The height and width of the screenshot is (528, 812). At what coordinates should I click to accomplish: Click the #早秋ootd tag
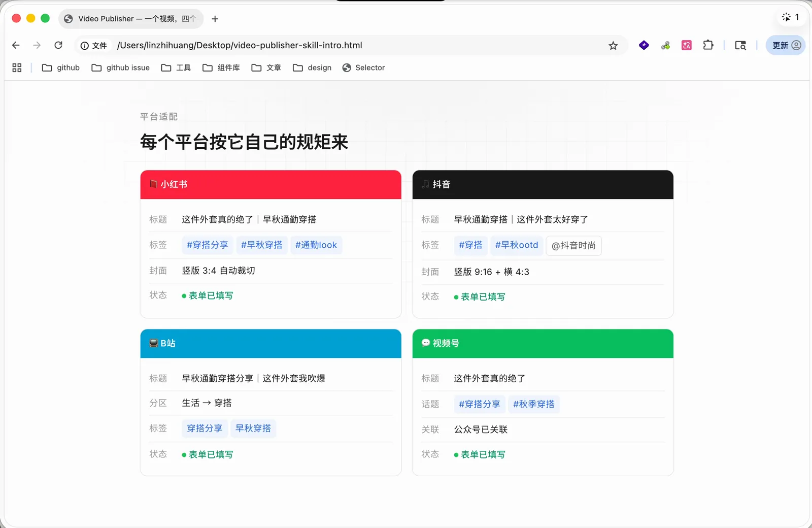coord(517,245)
